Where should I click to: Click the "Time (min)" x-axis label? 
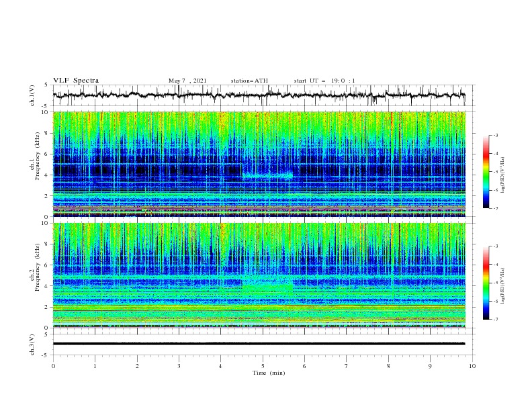point(269,373)
